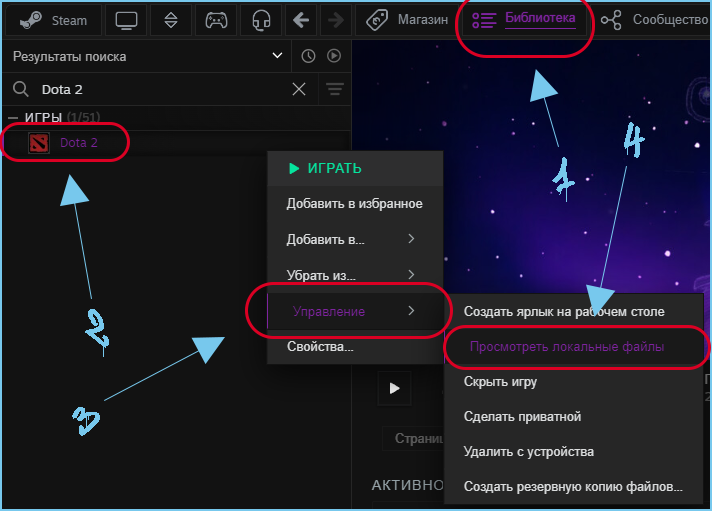
Task: Expand the Добавить в... submenu
Action: [354, 239]
